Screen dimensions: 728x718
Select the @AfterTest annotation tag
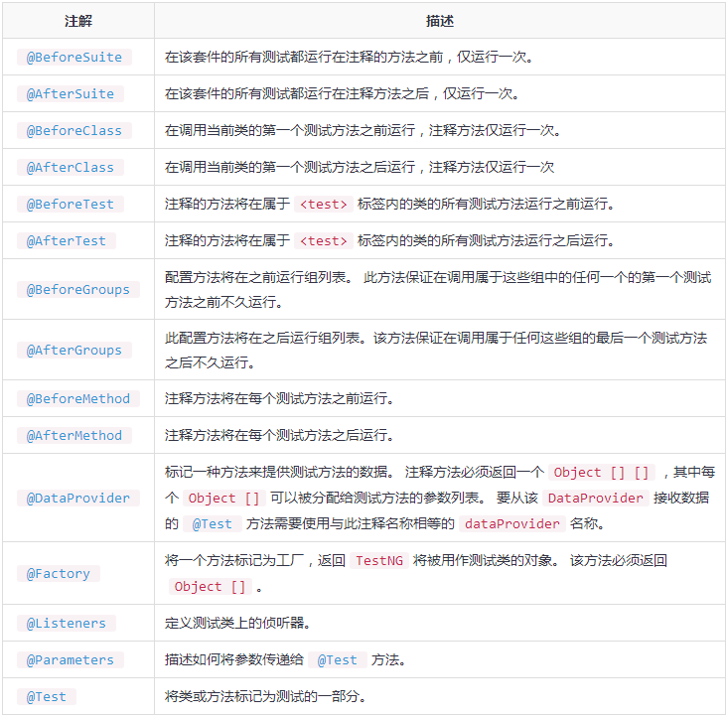(67, 240)
